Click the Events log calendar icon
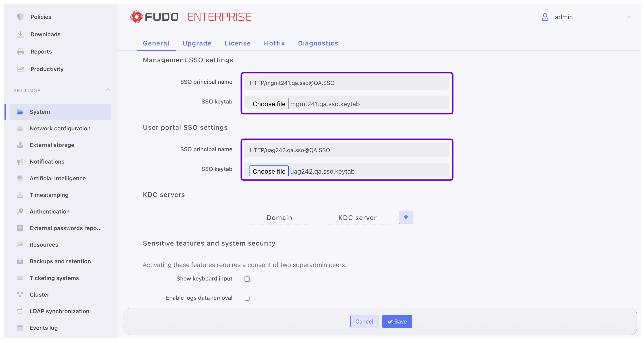The width and height of the screenshot is (644, 343). tap(20, 328)
